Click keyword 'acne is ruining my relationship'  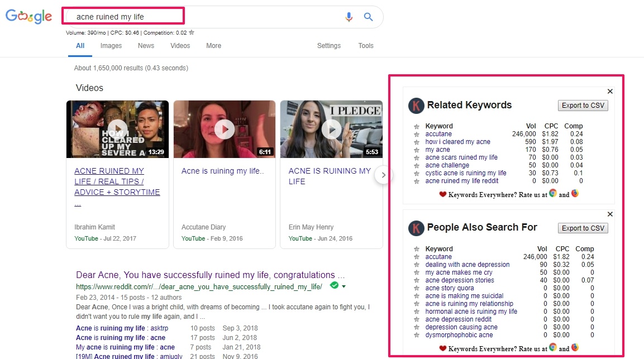tap(469, 304)
